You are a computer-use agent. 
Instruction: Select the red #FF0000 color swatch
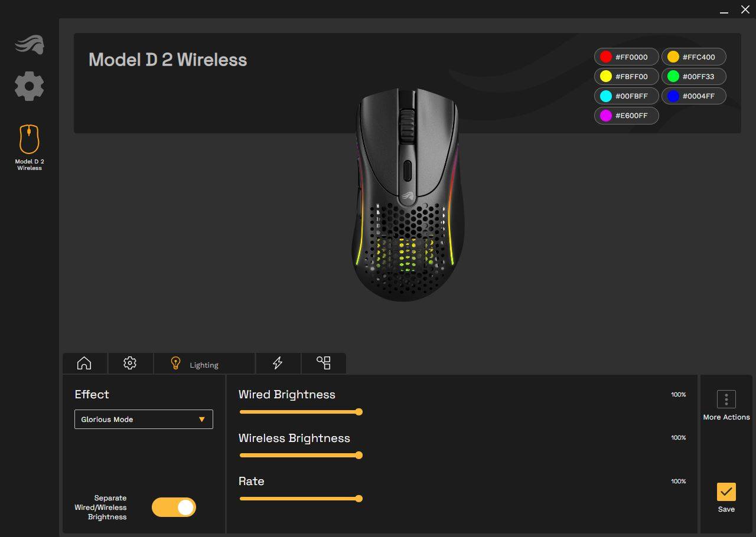[627, 57]
